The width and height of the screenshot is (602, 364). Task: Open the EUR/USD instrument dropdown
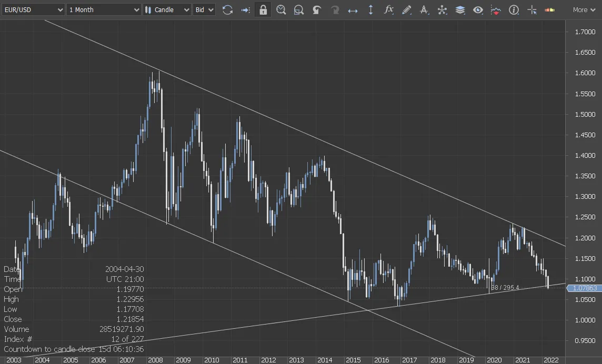click(33, 9)
